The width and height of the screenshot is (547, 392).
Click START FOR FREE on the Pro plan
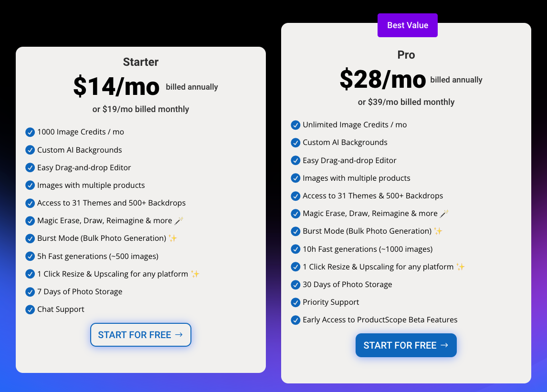pos(406,345)
